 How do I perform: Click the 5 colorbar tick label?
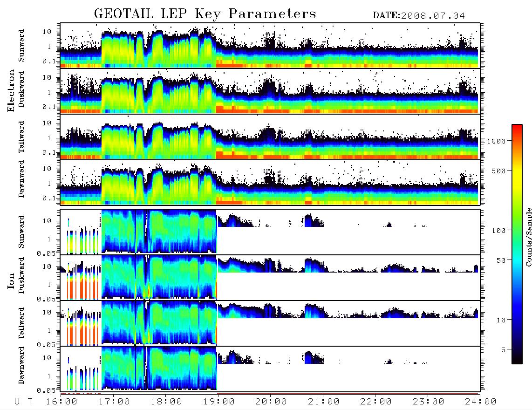pyautogui.click(x=503, y=350)
